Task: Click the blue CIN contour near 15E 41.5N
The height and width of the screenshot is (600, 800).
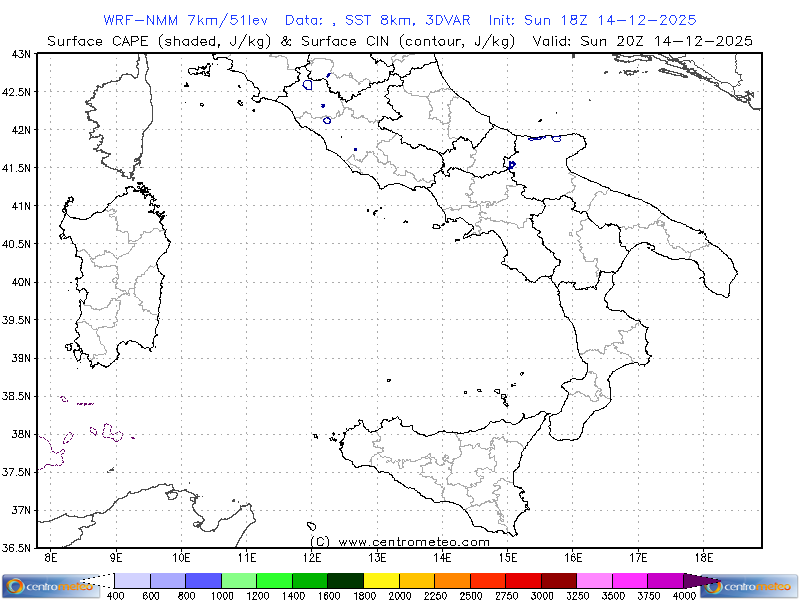Action: [512, 165]
